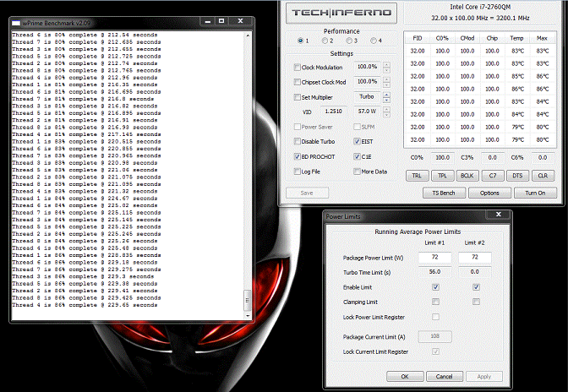Click the Max column header
Image resolution: width=568 pixels, height=392 pixels.
543,38
